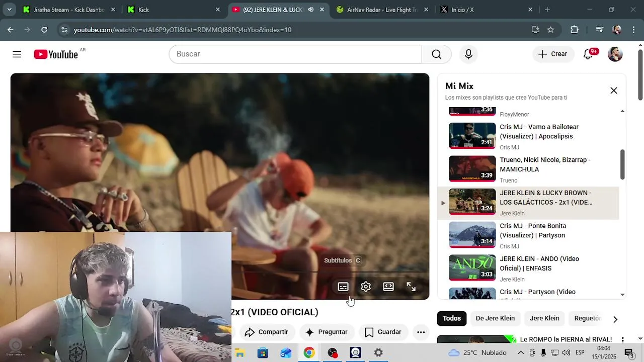Open File Explorer from the taskbar

click(239, 353)
